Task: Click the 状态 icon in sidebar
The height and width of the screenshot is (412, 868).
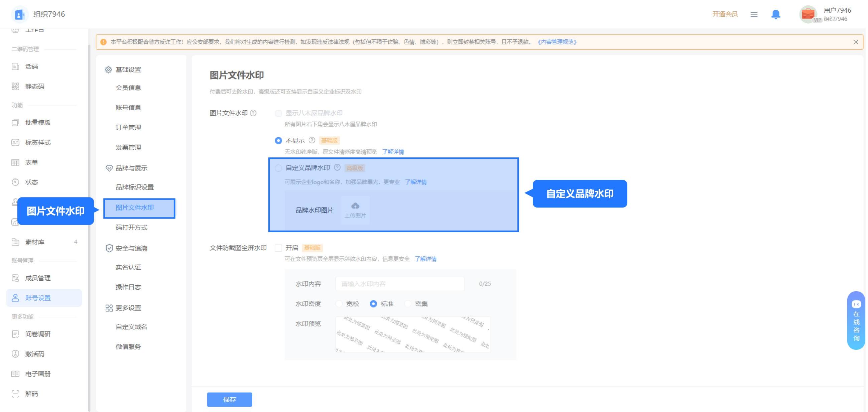Action: (15, 182)
